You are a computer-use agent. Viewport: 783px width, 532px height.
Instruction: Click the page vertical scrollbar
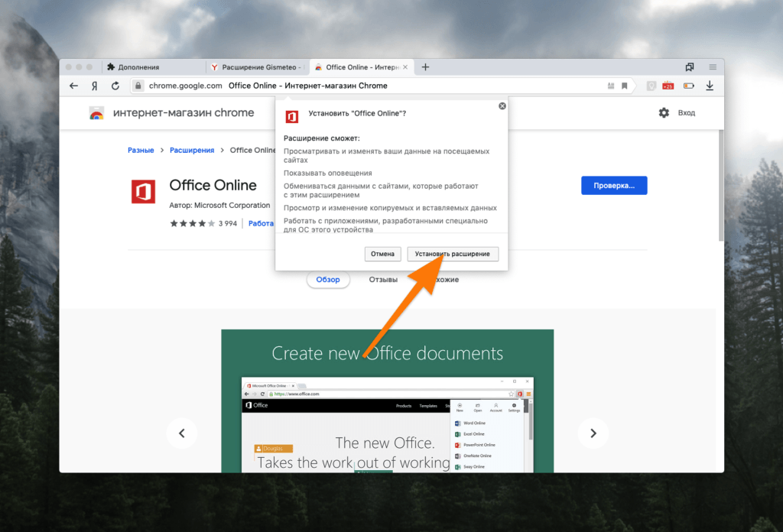point(720,186)
